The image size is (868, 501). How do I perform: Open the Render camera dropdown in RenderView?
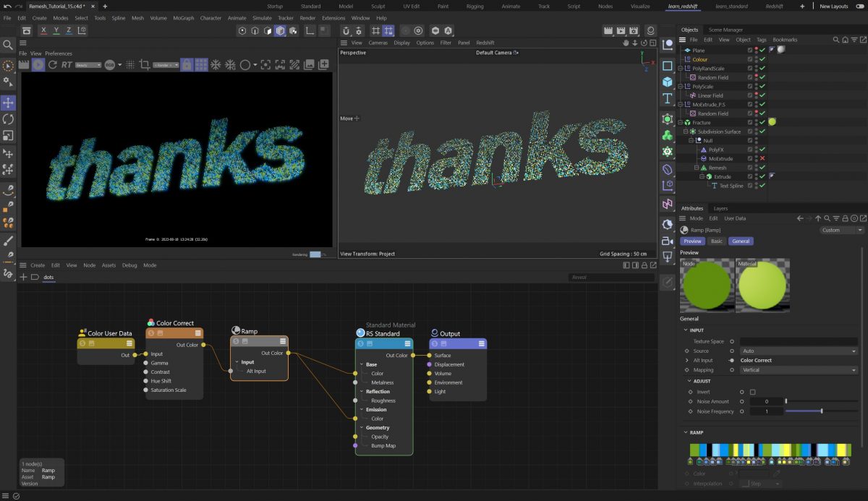166,65
